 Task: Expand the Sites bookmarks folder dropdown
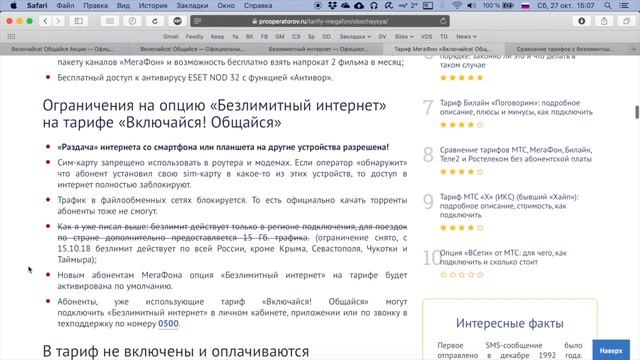tap(404, 36)
